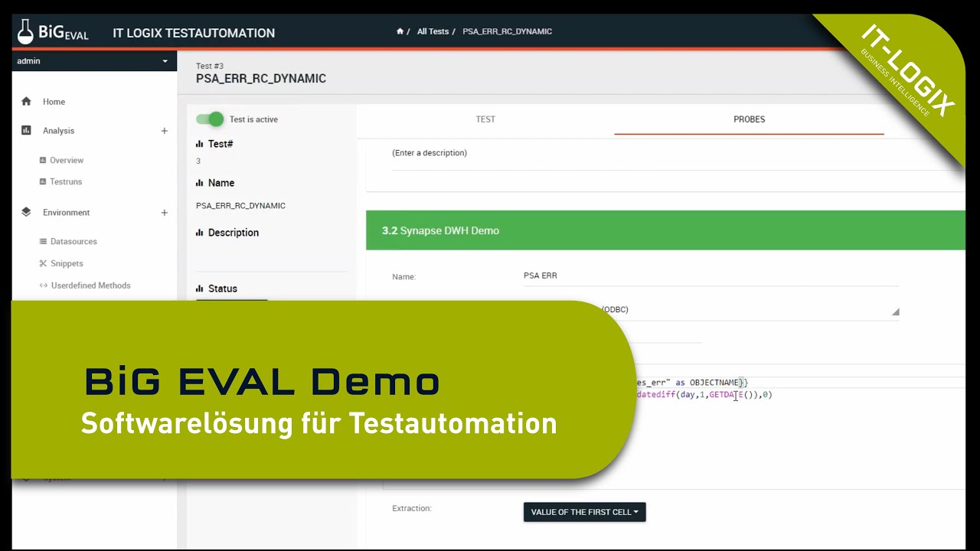The width and height of the screenshot is (980, 551).
Task: Select PSA_ERR_RC_DYNAMIC name value
Action: point(240,206)
